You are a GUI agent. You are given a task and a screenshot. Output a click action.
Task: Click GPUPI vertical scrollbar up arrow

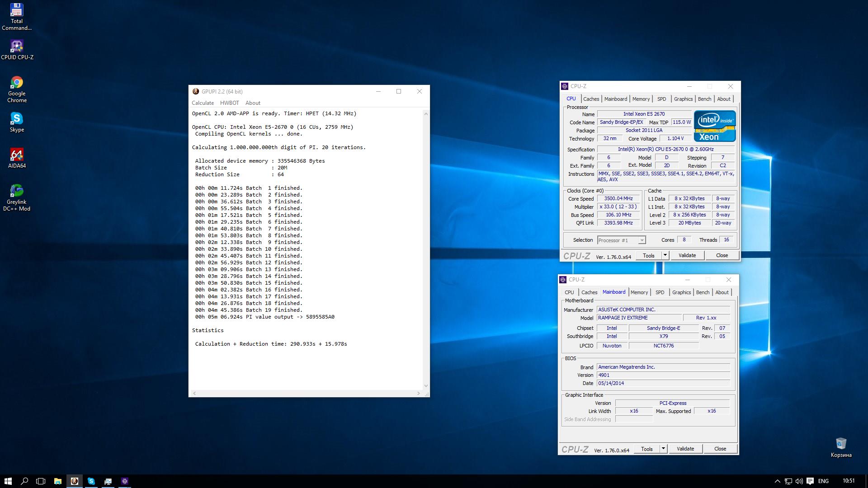click(425, 114)
